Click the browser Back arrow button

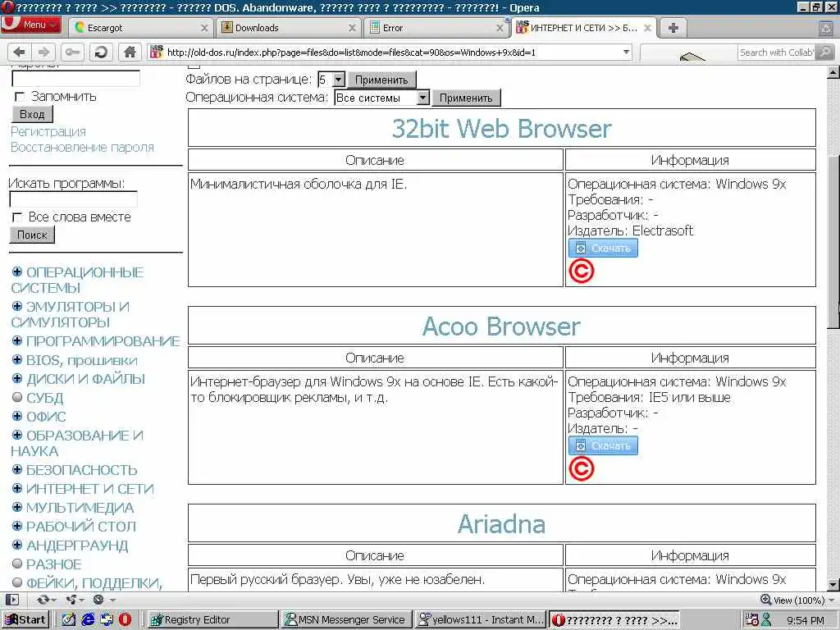pos(20,52)
